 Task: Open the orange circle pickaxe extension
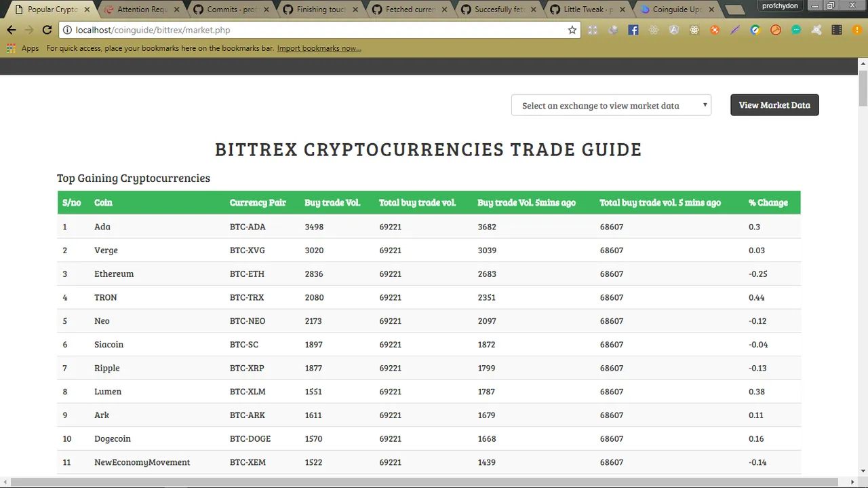pos(776,30)
